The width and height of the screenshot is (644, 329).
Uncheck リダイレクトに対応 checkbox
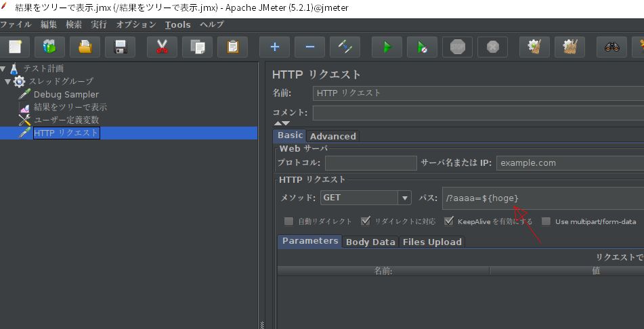366,221
